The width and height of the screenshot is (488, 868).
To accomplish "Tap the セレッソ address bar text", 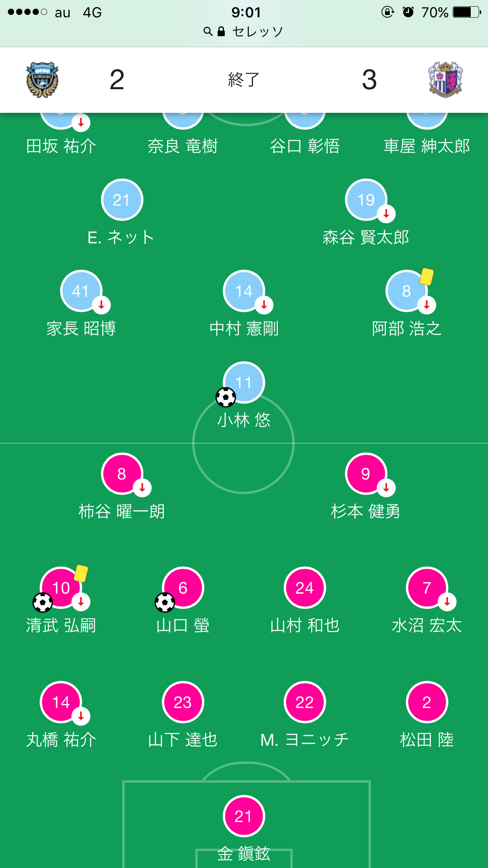I will (x=258, y=31).
